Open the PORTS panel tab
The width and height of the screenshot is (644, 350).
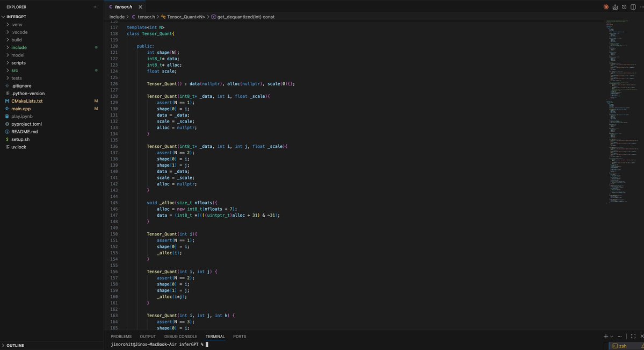click(x=240, y=337)
